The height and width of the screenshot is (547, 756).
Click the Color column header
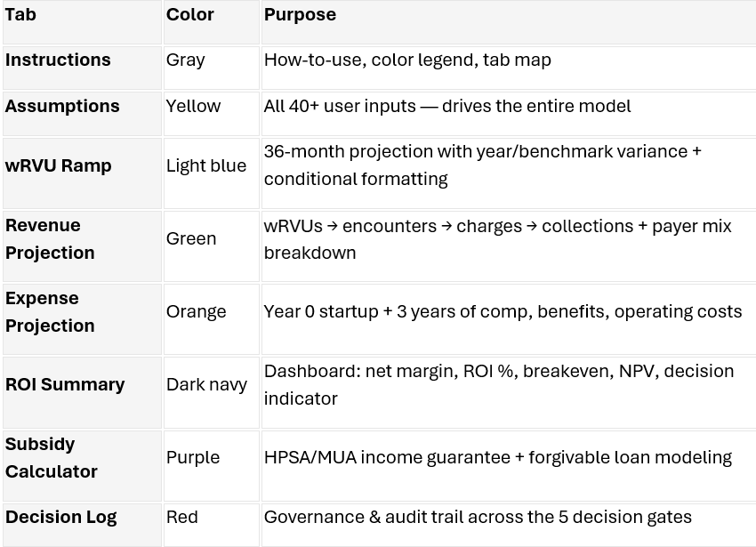coord(212,22)
